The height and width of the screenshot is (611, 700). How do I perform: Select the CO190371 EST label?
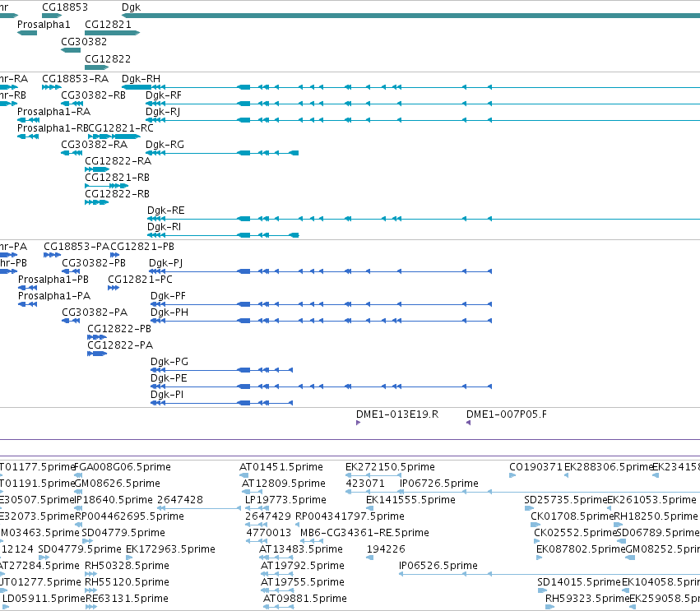536,467
